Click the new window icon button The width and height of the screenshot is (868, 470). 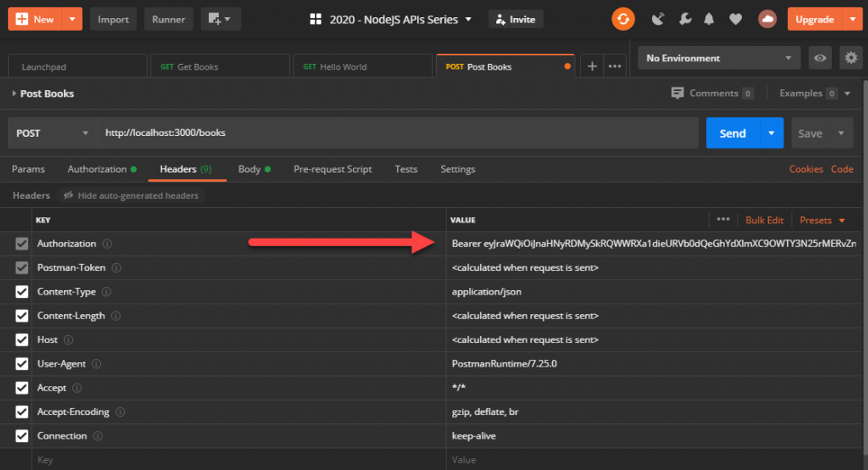[x=221, y=20]
